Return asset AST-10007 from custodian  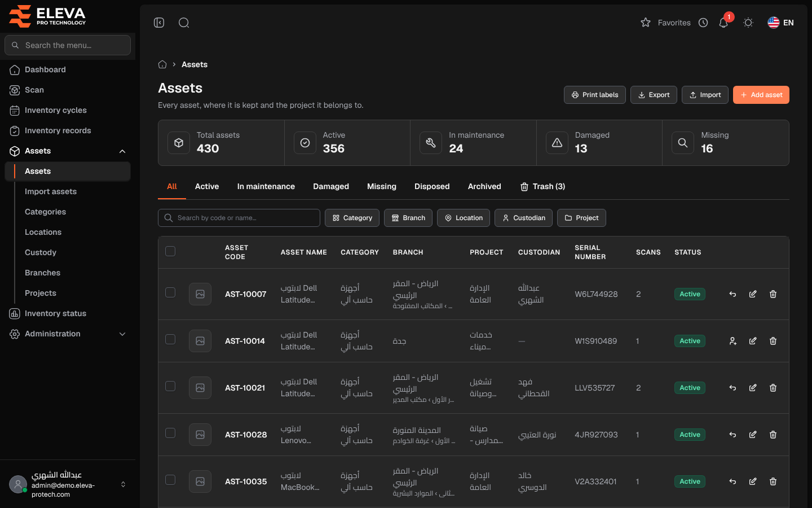coord(732,294)
